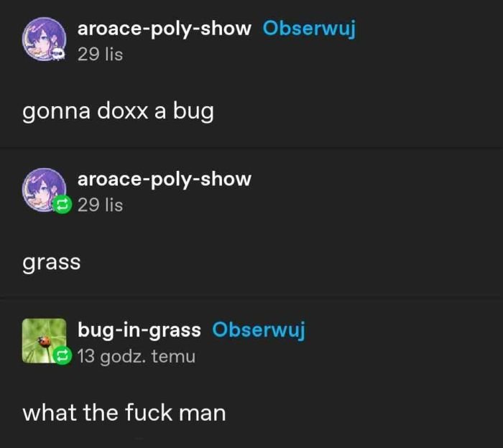
Task: Click the small sheep badge on first avatar
Action: pos(59,54)
